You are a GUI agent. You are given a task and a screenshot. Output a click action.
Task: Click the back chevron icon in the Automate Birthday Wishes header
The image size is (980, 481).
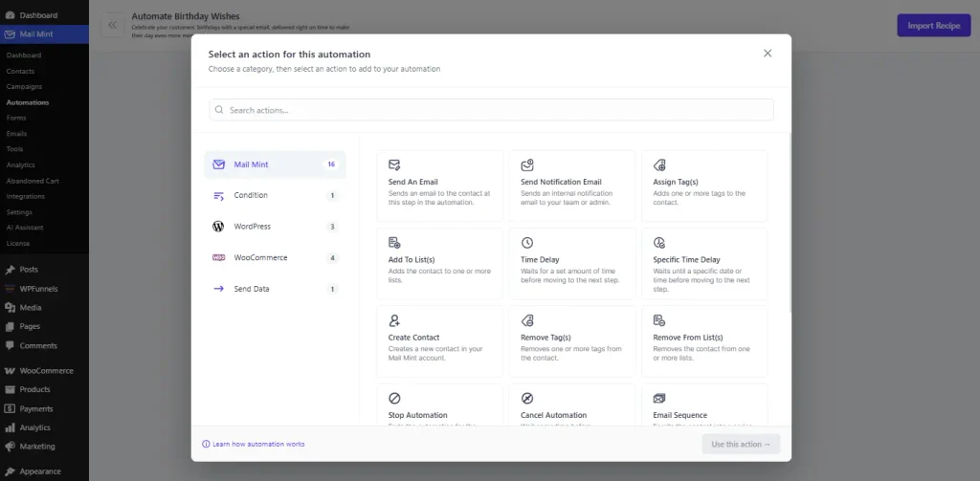tap(113, 25)
